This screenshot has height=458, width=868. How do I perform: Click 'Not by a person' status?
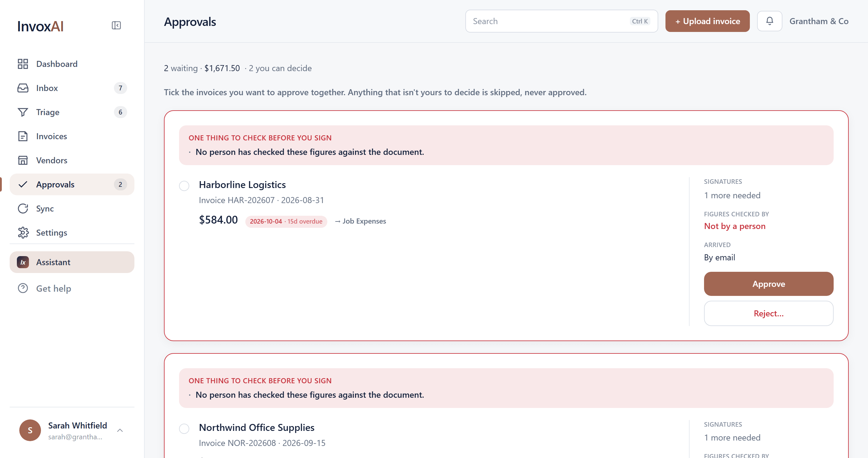(x=734, y=226)
